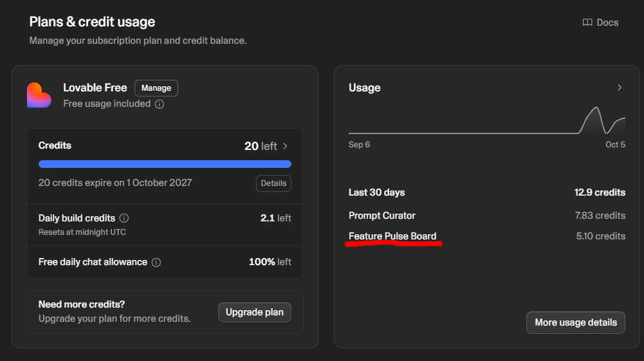Image resolution: width=644 pixels, height=361 pixels.
Task: Click the Usage panel title
Action: 364,88
